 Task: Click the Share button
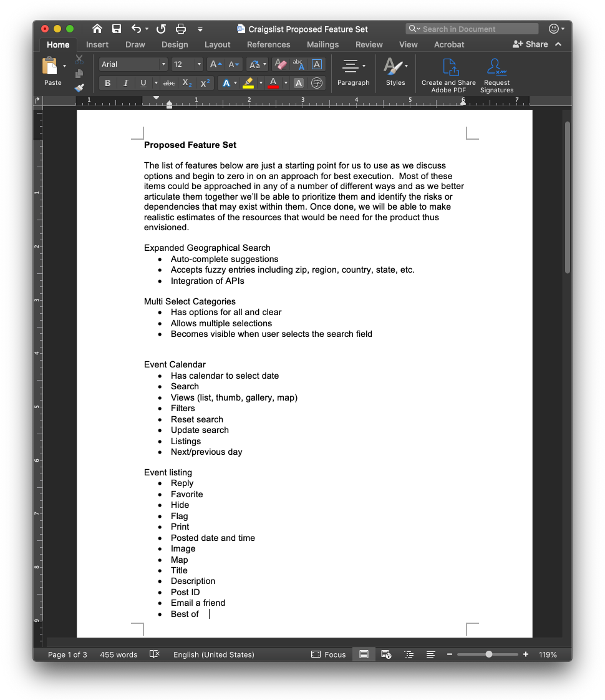coord(530,44)
